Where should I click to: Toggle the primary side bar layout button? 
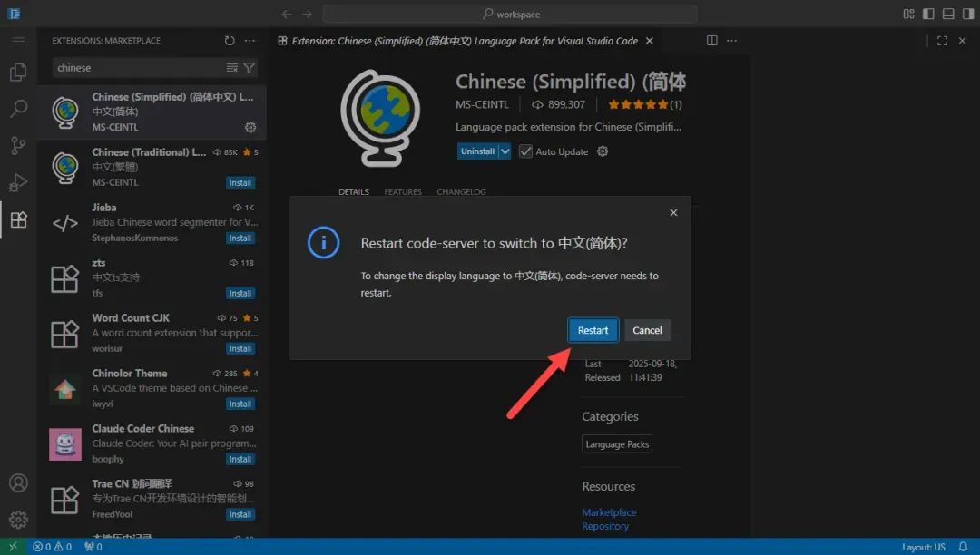(x=928, y=14)
